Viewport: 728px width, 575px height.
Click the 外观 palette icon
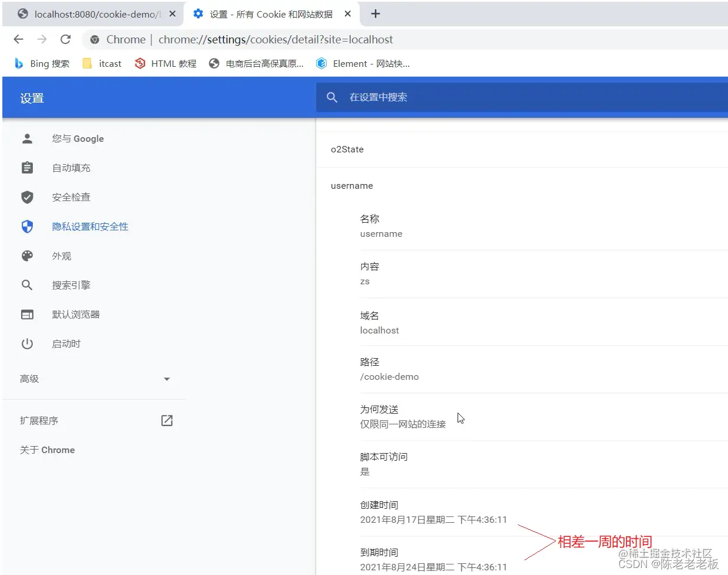[27, 256]
